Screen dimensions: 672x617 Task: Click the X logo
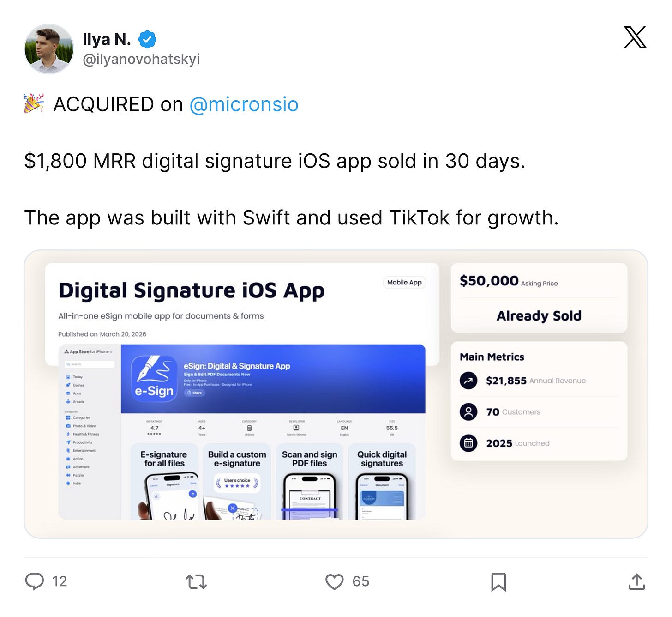[635, 37]
